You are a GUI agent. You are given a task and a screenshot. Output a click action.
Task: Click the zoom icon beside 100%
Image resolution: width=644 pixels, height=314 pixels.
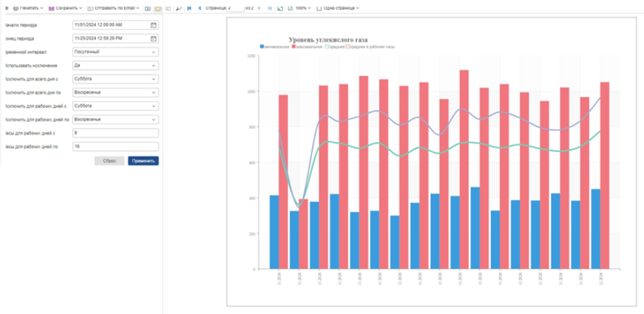pyautogui.click(x=290, y=8)
